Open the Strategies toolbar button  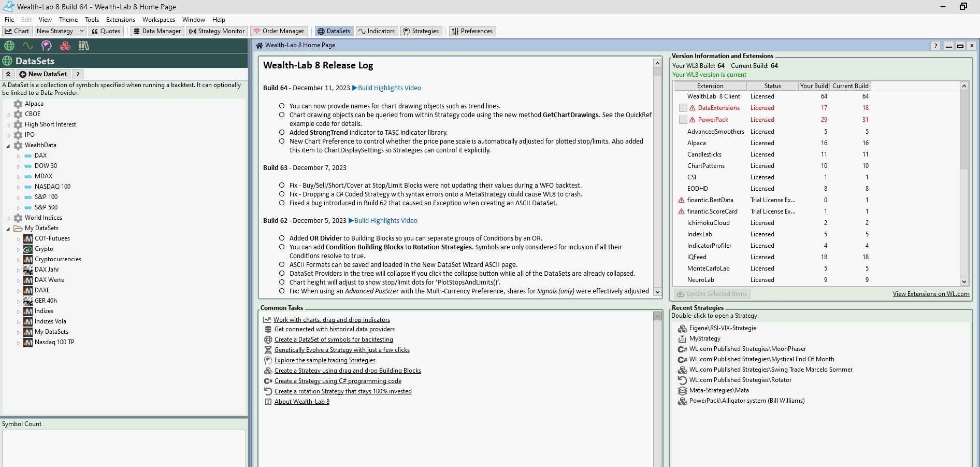click(x=421, y=31)
